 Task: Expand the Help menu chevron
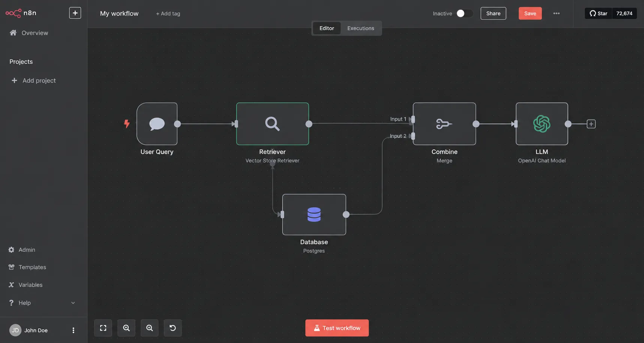73,303
